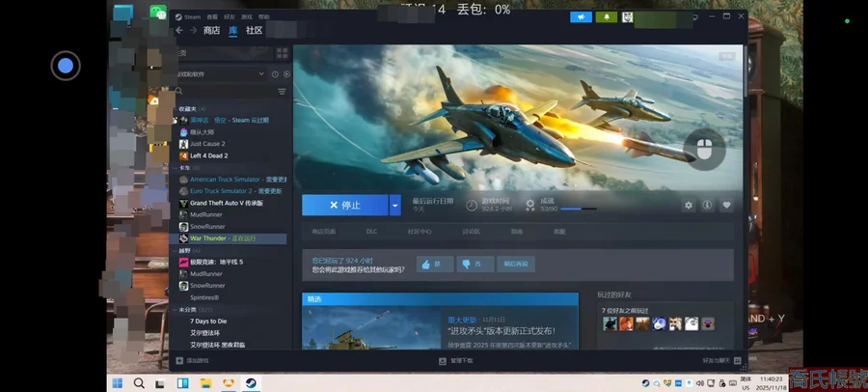This screenshot has width=868, height=392.
Task: Click the thumbs up recommend button
Action: tap(435, 264)
